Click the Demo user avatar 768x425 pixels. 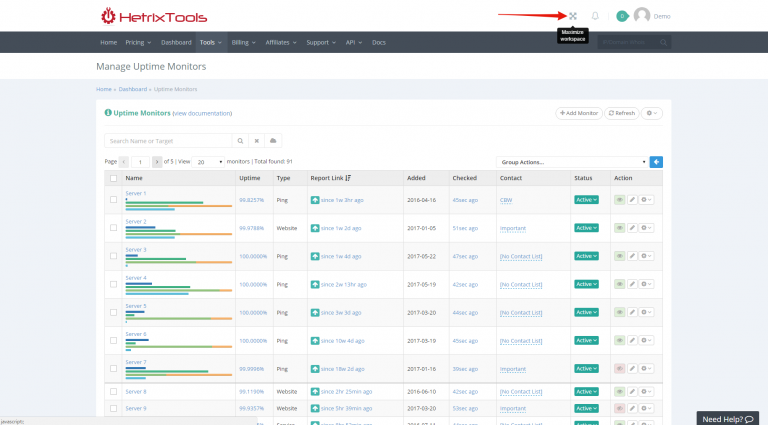pos(642,16)
